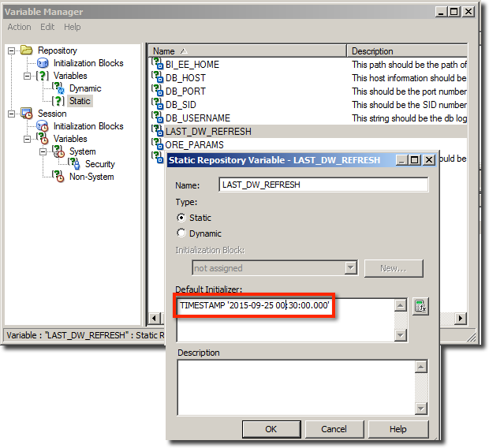Collapse the Repository tree node
489x448 pixels.
tap(12, 50)
